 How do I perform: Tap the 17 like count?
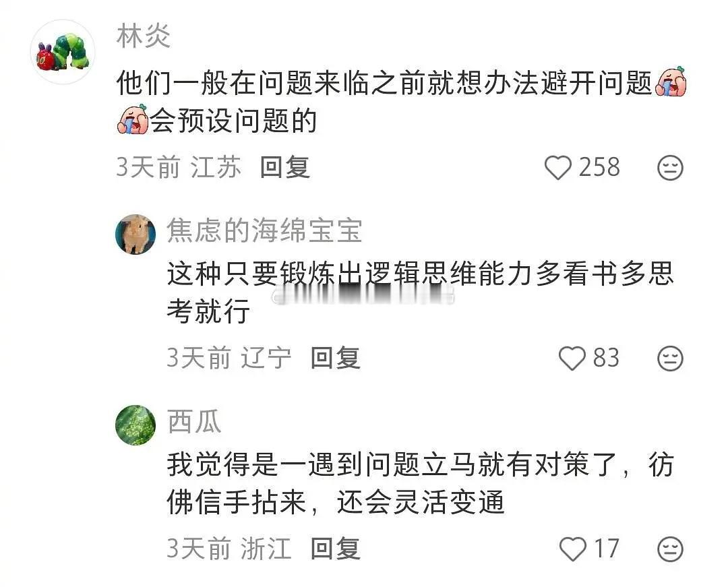[607, 549]
